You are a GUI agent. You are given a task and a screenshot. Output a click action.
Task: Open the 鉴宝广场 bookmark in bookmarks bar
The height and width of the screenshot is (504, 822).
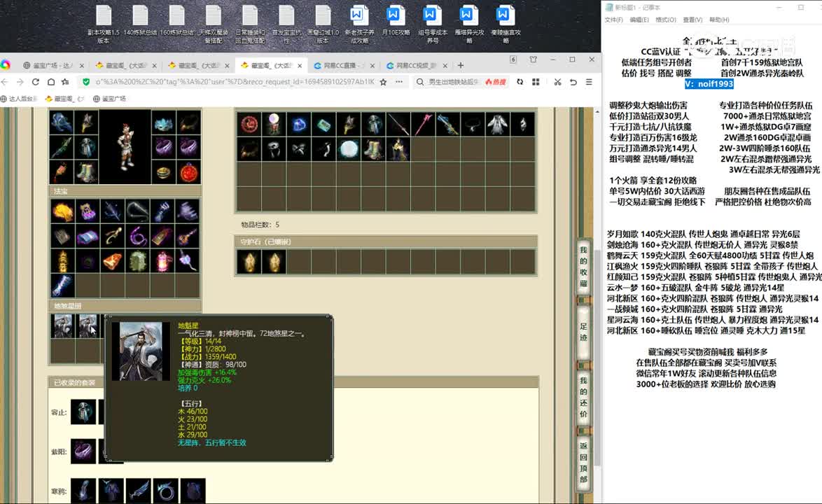pyautogui.click(x=109, y=99)
